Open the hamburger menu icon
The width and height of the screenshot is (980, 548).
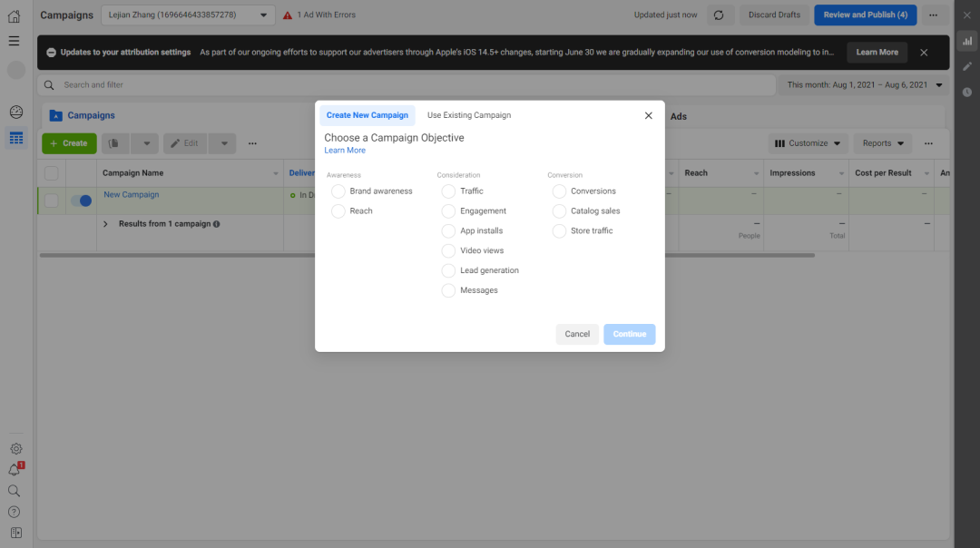click(14, 41)
